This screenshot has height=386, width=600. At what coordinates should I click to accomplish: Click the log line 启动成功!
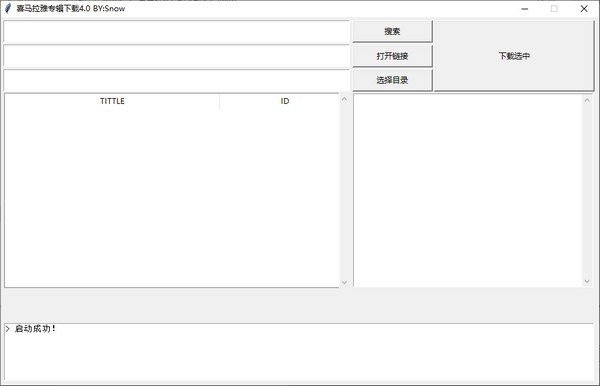point(35,329)
